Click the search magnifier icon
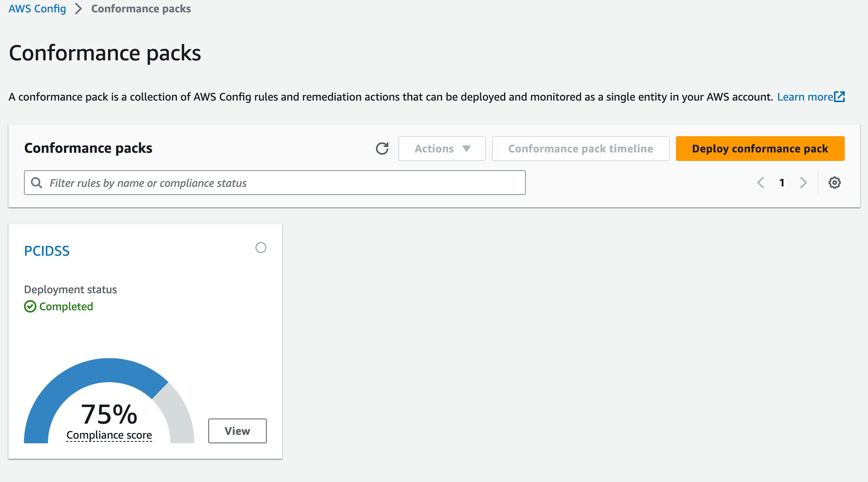 37,183
